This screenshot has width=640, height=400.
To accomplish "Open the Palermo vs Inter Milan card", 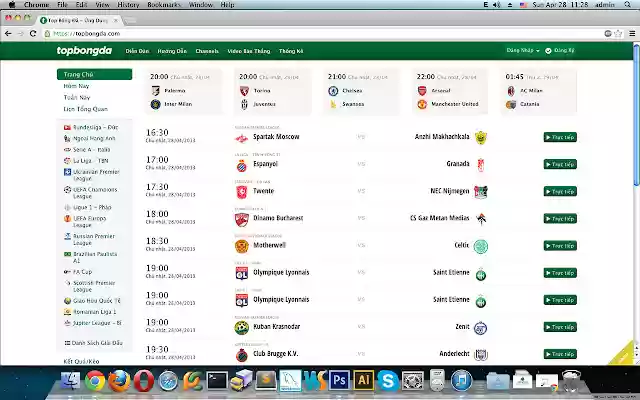I will [x=184, y=91].
